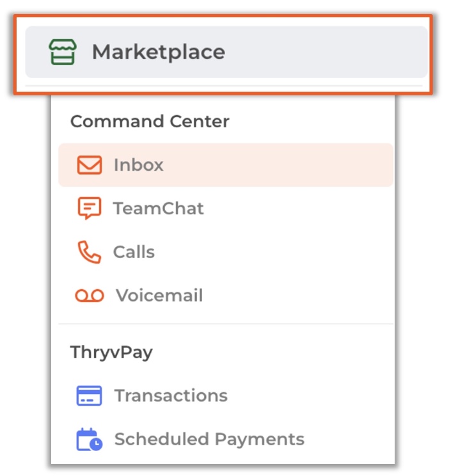Select the Voicemail text label

(x=159, y=296)
